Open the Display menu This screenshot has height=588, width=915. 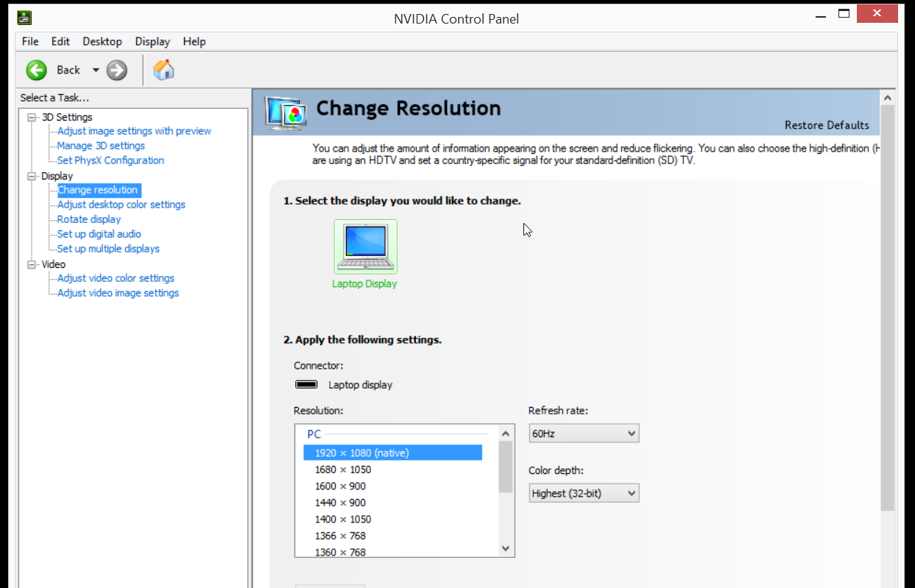[152, 41]
